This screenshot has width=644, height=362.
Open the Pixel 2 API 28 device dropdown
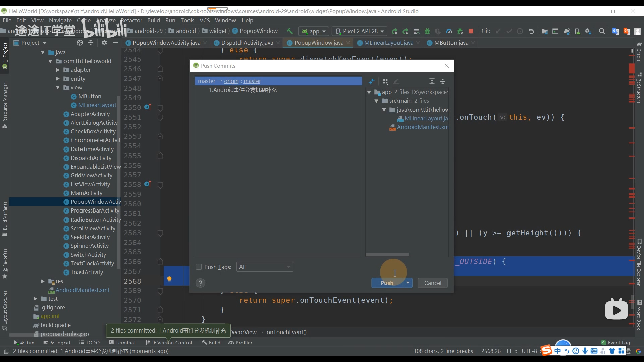click(x=360, y=31)
